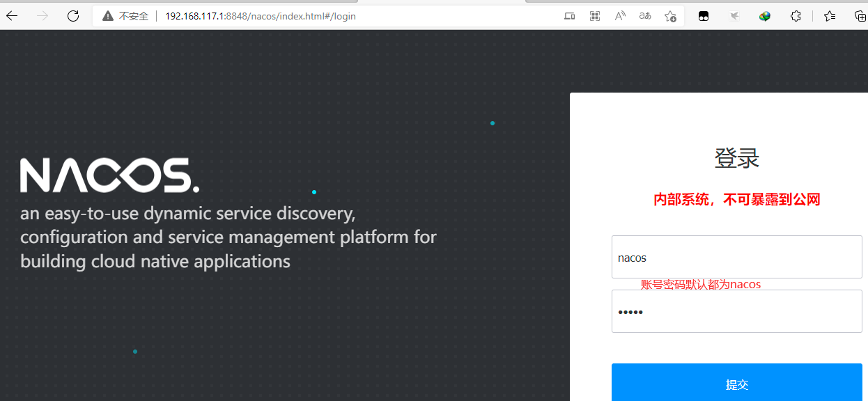868x401 pixels.
Task: Click the greyed-out bird extension icon
Action: 734,16
